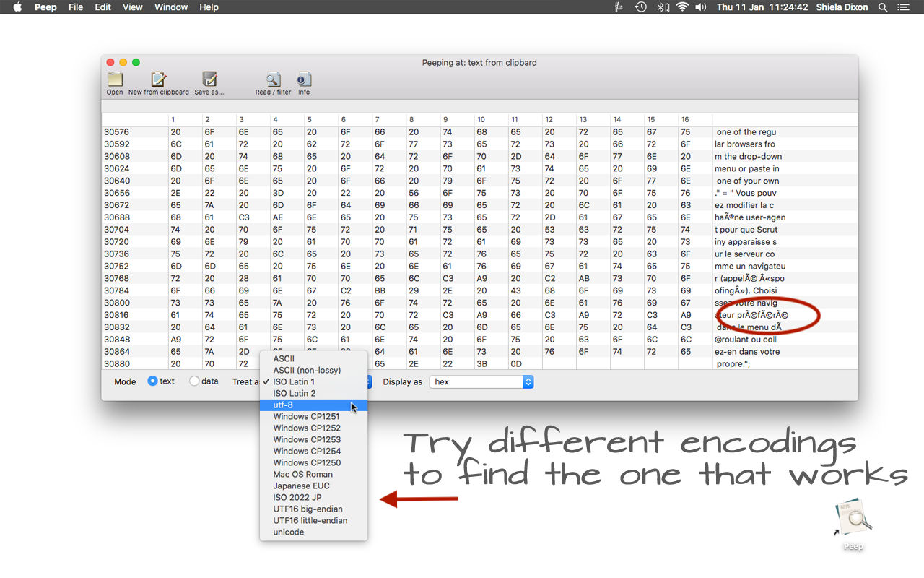
Task: Select unicode encoding option
Action: (x=313, y=532)
